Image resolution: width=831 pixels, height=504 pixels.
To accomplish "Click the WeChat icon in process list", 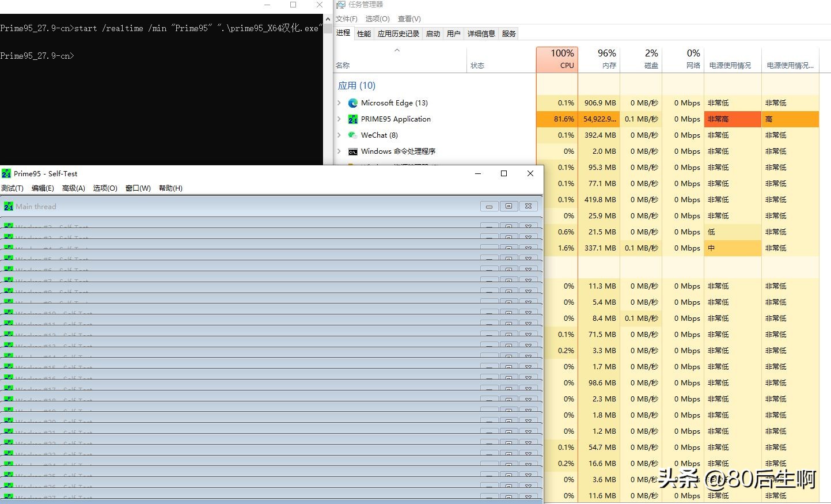I will coord(353,135).
